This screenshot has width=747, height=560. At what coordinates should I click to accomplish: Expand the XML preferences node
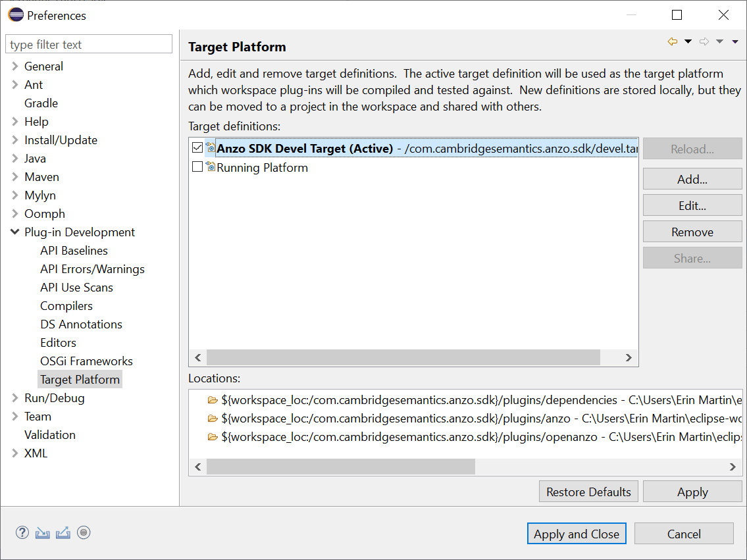pyautogui.click(x=14, y=453)
